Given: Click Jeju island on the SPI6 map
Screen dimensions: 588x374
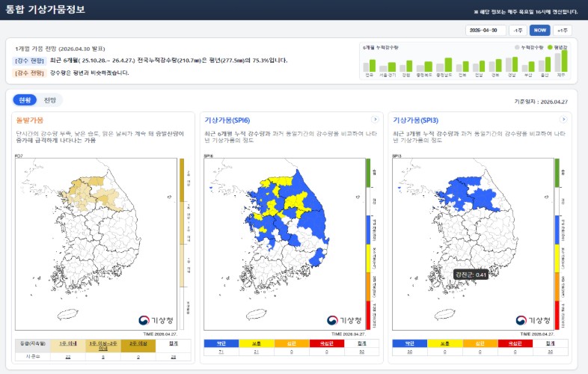Looking at the screenshot, I should coord(257,313).
